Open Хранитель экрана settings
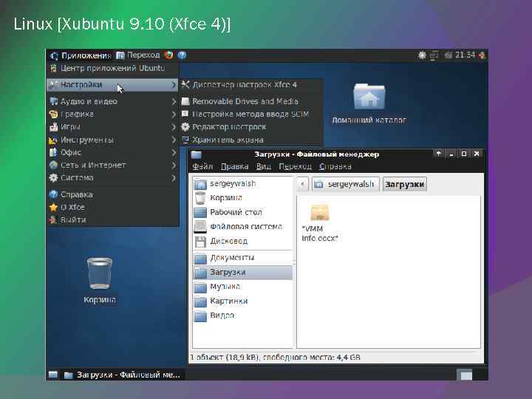Image resolution: width=532 pixels, height=399 pixels. point(251,140)
